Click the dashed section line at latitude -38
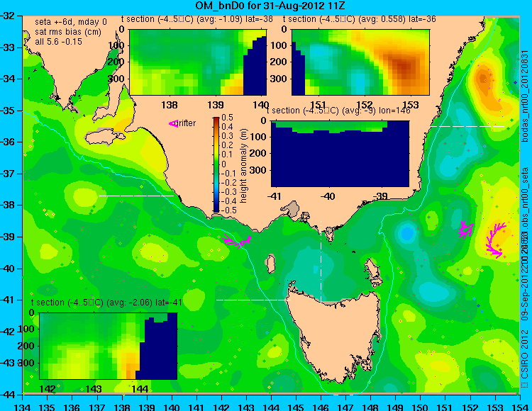The height and width of the screenshot is (411, 532). 136,196
